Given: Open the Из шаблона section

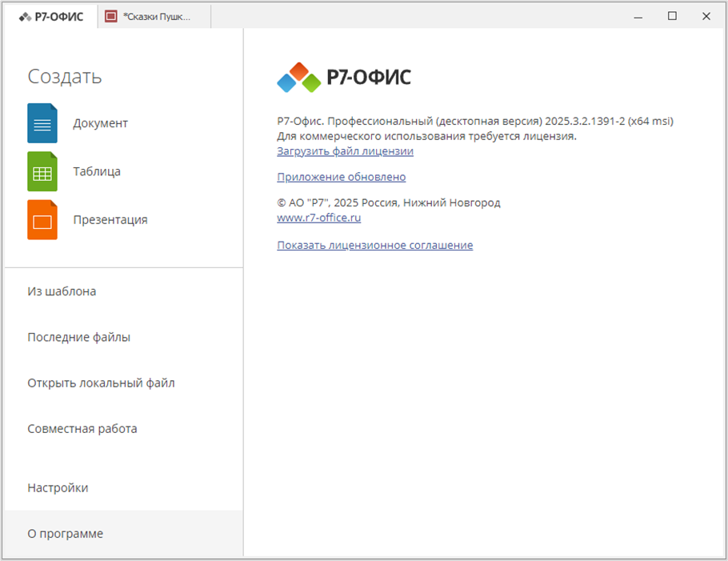Looking at the screenshot, I should click(x=124, y=291).
